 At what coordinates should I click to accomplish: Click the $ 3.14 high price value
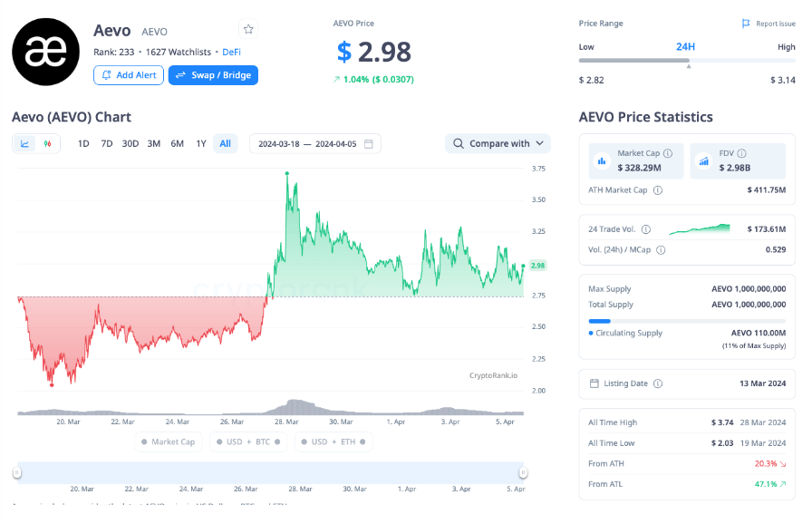(782, 81)
